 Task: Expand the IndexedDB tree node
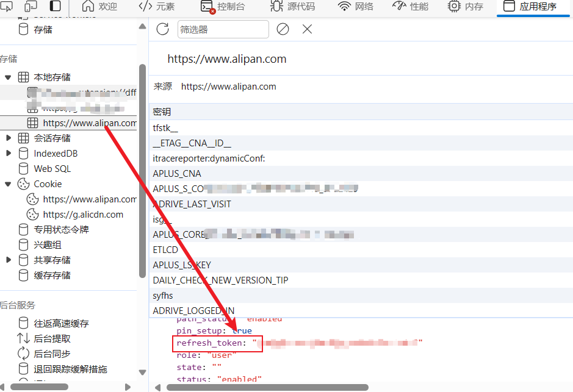[9, 153]
